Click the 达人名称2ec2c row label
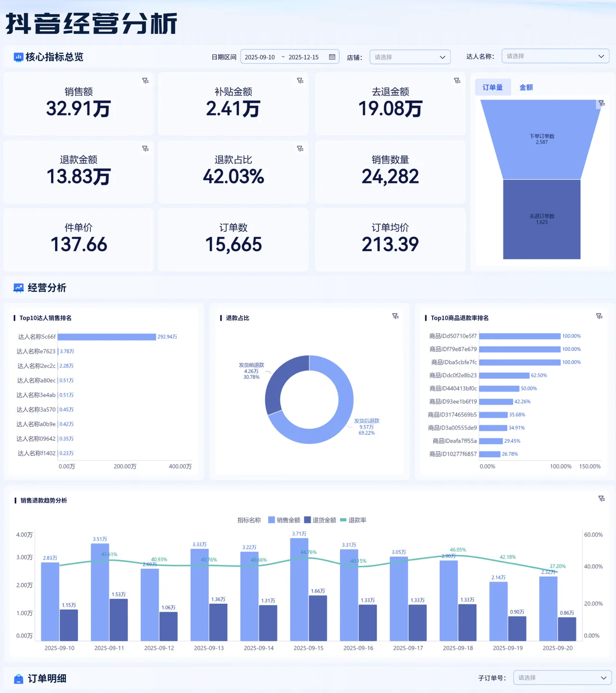616x693 pixels. (x=37, y=366)
